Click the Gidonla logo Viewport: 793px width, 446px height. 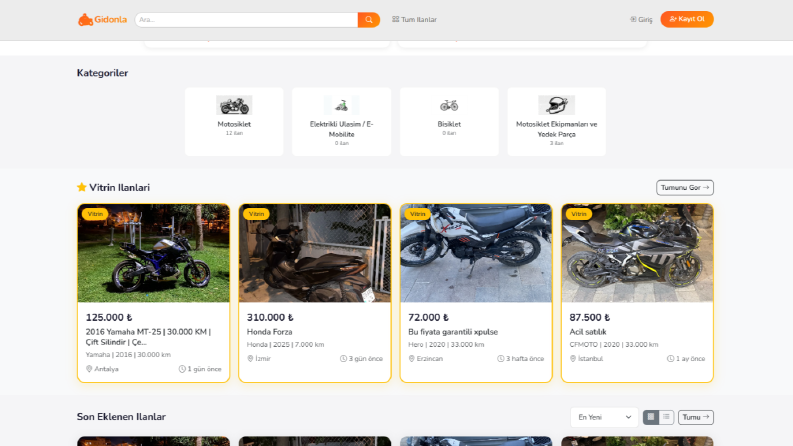[x=102, y=20]
